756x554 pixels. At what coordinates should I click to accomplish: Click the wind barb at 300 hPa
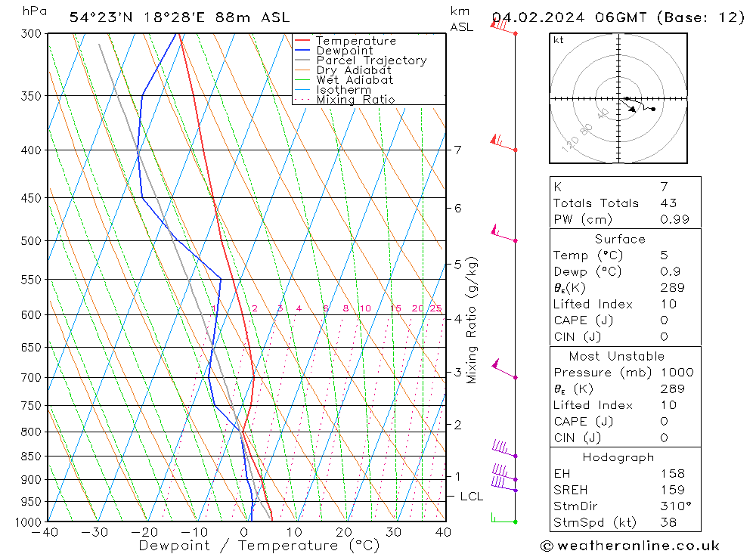click(503, 26)
